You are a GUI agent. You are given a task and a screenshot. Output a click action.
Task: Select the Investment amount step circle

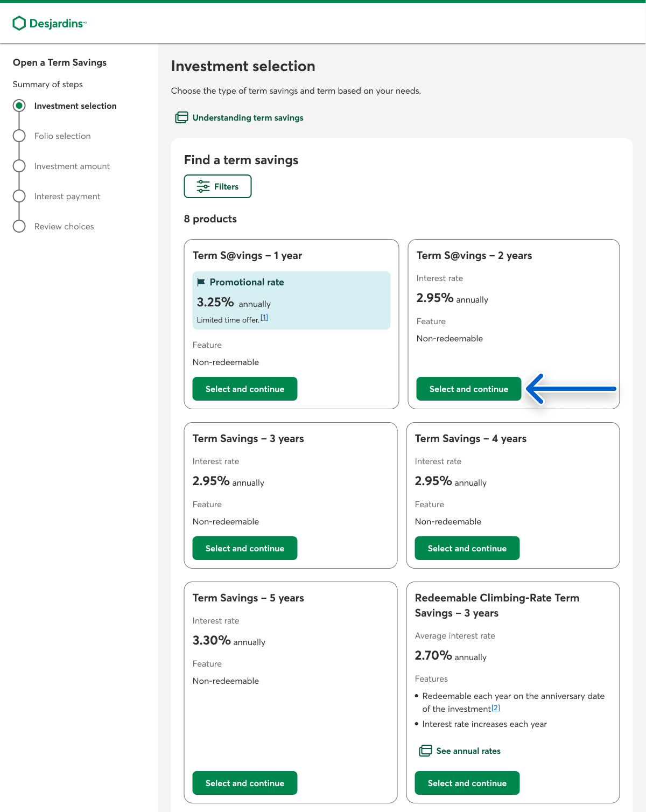(19, 166)
